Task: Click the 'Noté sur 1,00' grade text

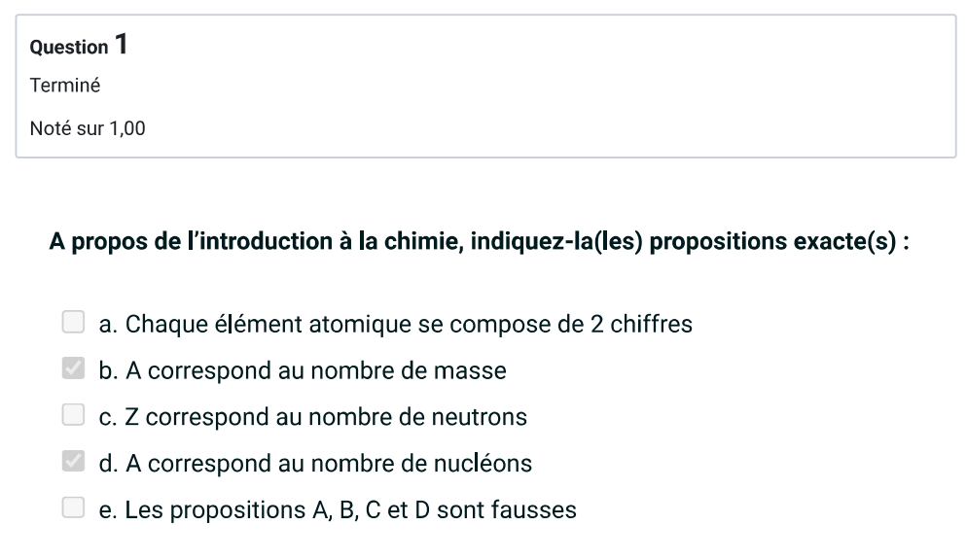Action: 88,128
